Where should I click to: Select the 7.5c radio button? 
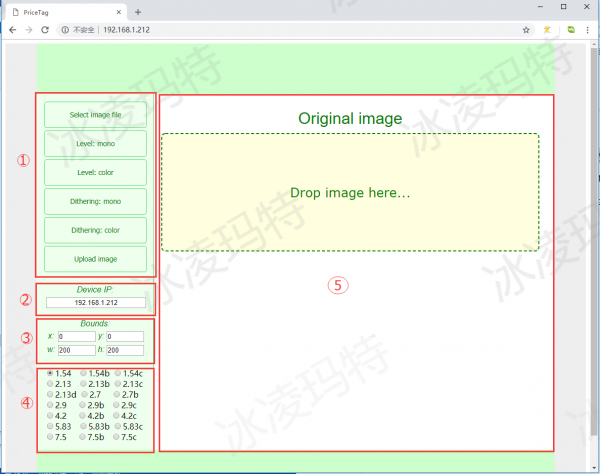pos(116,437)
